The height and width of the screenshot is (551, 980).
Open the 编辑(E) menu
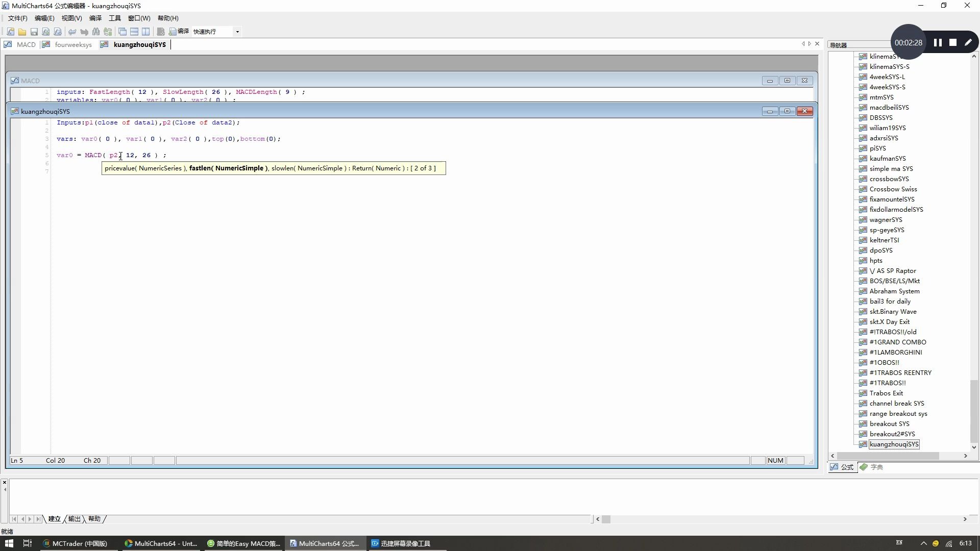(x=44, y=18)
